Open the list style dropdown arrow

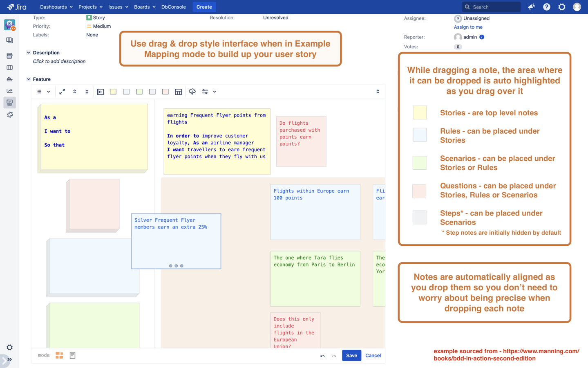click(x=49, y=92)
